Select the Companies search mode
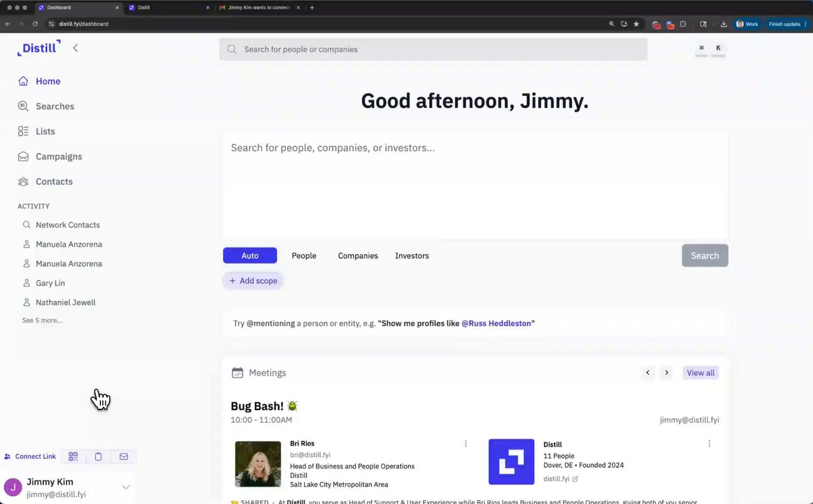The image size is (813, 504). point(358,256)
